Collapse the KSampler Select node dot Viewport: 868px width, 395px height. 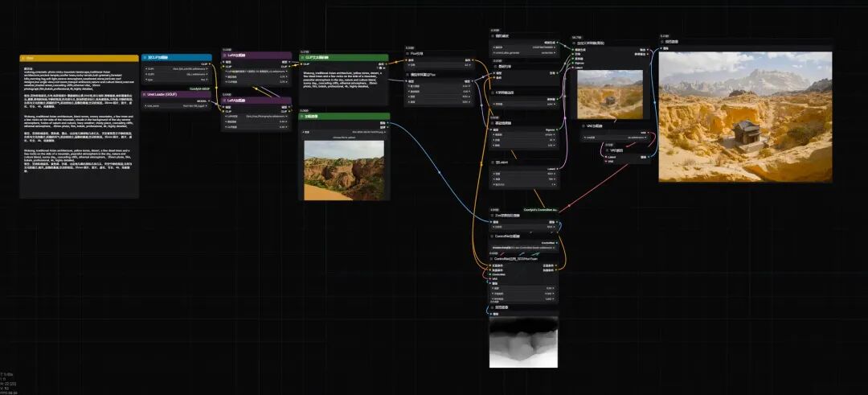pyautogui.click(x=493, y=93)
